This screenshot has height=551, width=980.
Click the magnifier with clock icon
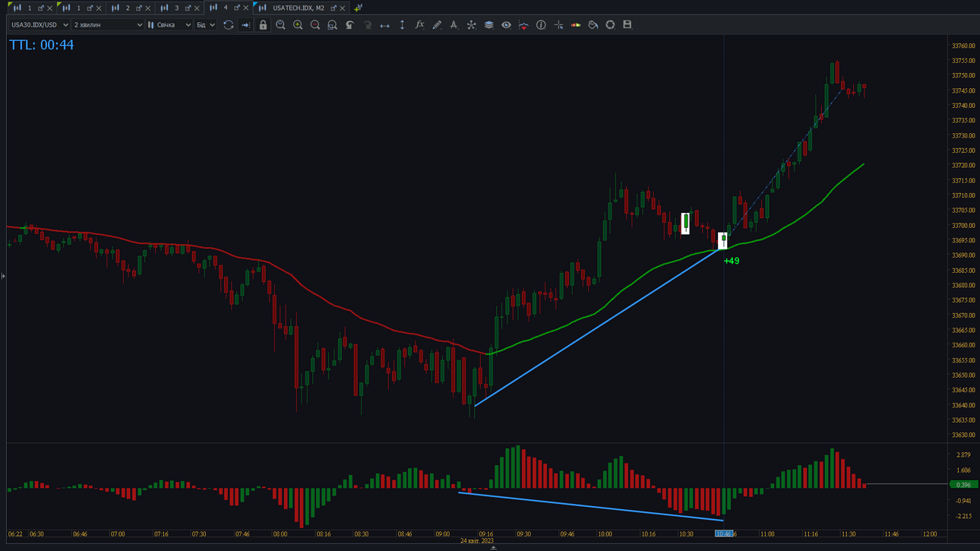tap(280, 25)
